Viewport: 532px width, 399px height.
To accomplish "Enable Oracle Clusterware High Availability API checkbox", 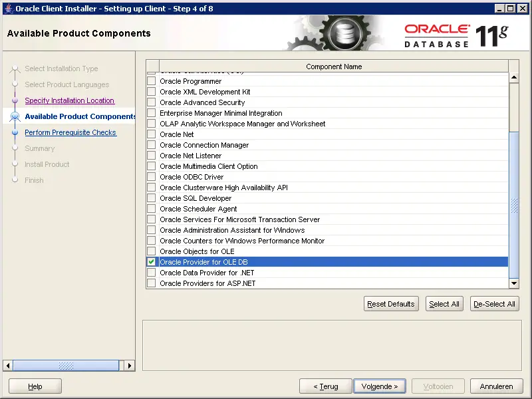I will 152,188.
